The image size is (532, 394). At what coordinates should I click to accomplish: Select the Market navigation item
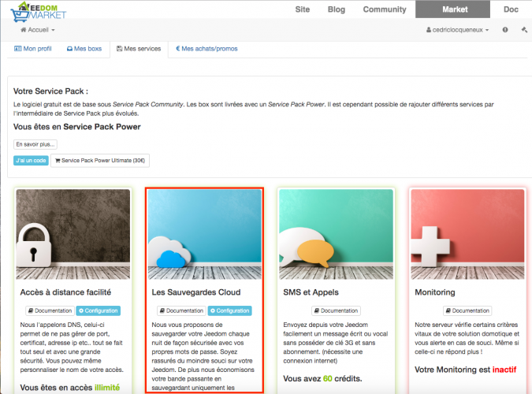point(452,9)
